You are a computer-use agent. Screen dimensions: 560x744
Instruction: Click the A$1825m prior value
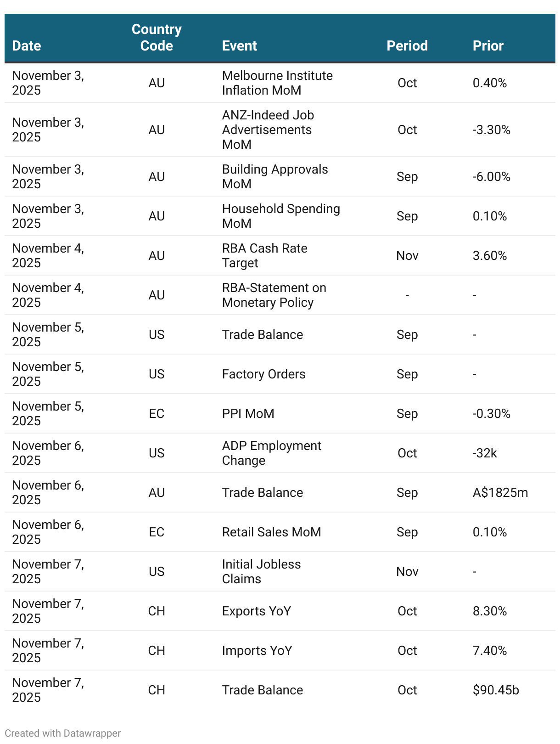(x=500, y=492)
